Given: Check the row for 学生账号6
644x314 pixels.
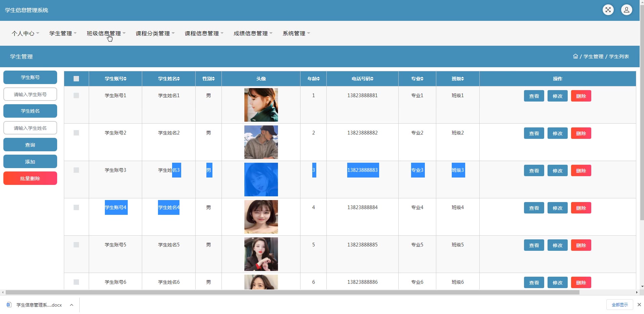Looking at the screenshot, I should pos(76,282).
